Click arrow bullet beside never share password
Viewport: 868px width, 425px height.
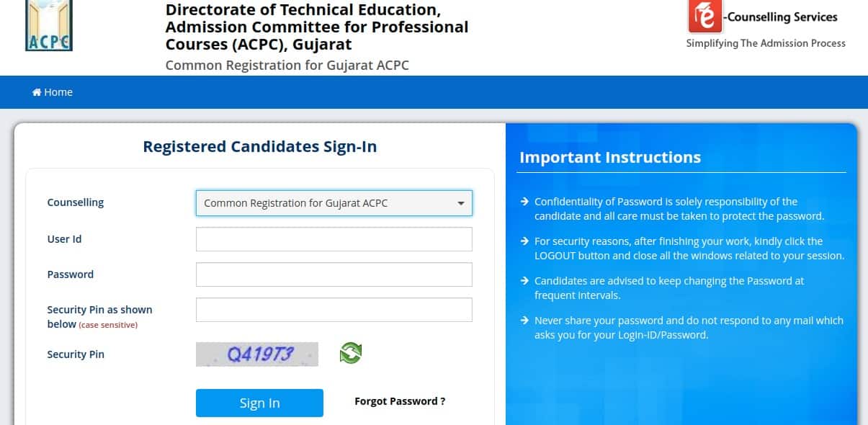coord(525,321)
